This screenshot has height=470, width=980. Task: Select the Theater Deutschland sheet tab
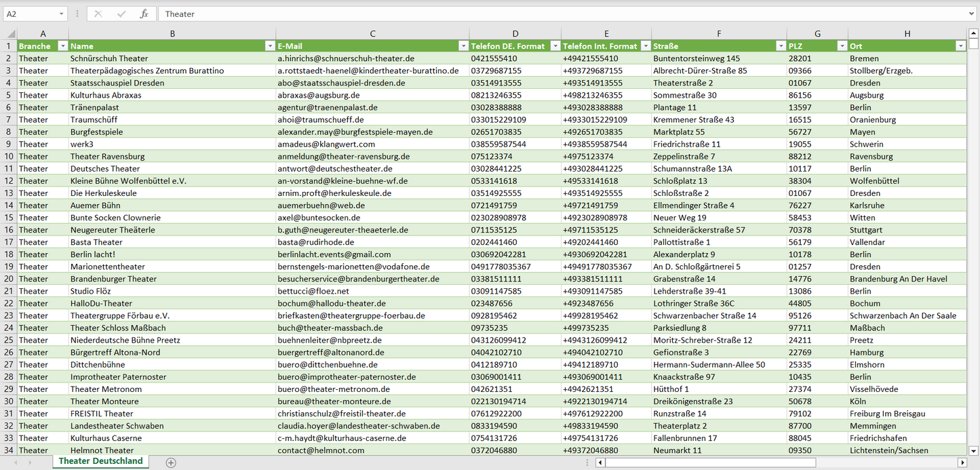tap(100, 461)
